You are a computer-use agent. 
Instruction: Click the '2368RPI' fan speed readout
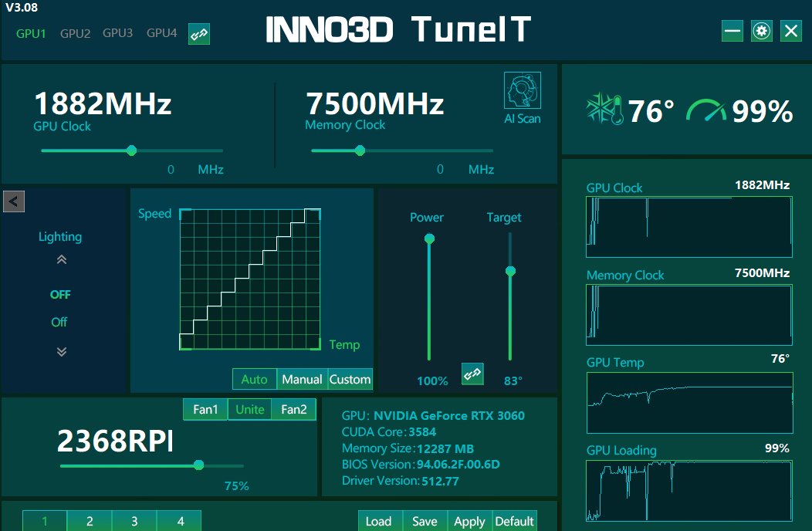tap(115, 441)
